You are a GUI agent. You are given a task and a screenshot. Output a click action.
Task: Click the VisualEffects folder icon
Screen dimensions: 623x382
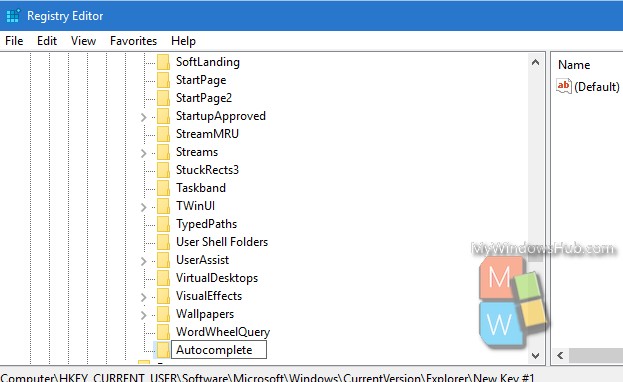tap(163, 296)
